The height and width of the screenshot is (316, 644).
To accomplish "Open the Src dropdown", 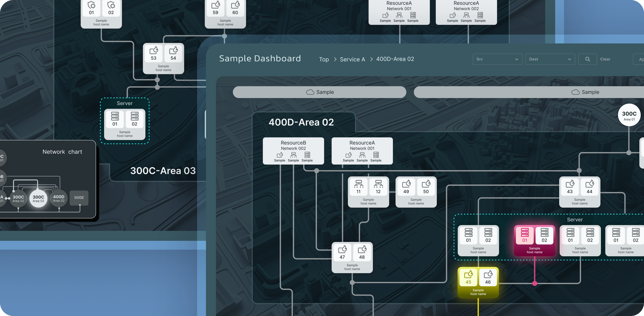I will pyautogui.click(x=497, y=59).
